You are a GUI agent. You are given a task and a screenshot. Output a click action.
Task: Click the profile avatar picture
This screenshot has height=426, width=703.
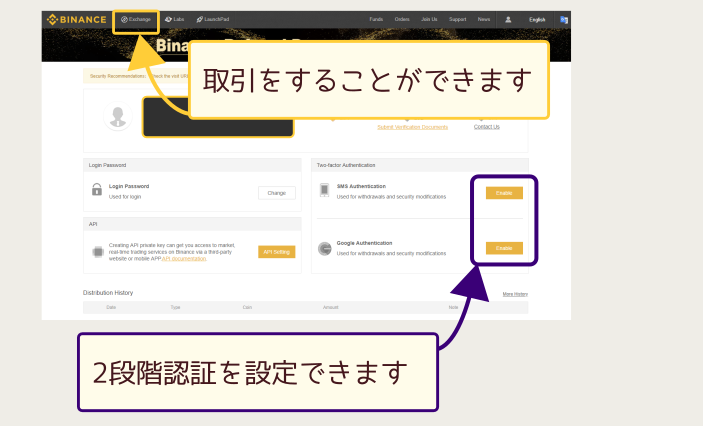118,116
